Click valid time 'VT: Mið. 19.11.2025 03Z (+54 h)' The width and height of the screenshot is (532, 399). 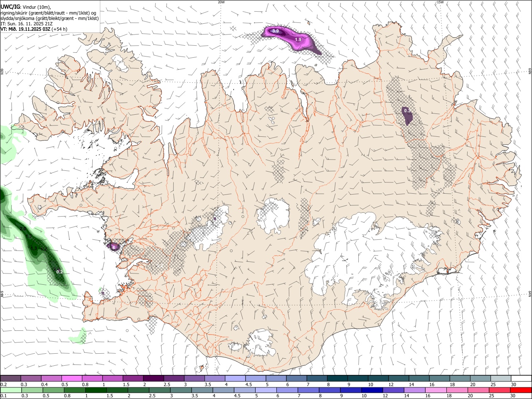(x=34, y=29)
